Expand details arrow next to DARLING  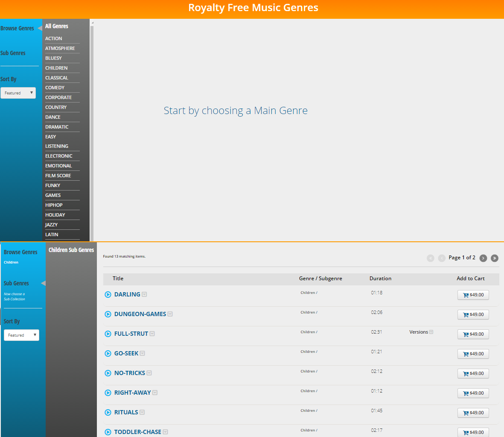click(x=144, y=294)
